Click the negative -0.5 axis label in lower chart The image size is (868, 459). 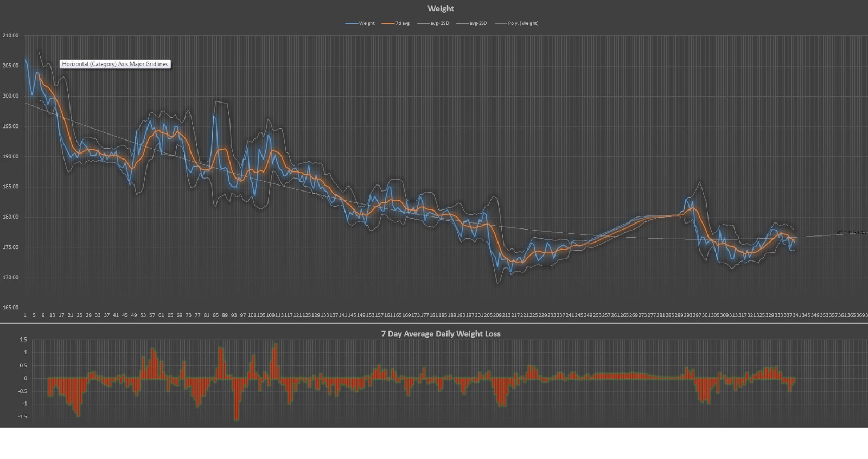22,391
